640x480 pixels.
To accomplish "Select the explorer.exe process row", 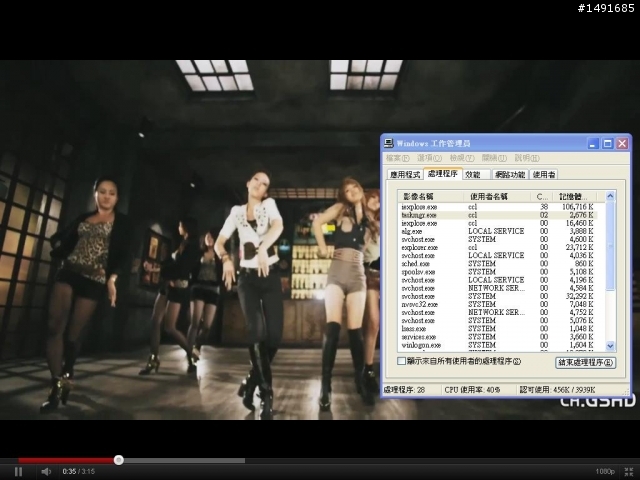I will pyautogui.click(x=498, y=248).
